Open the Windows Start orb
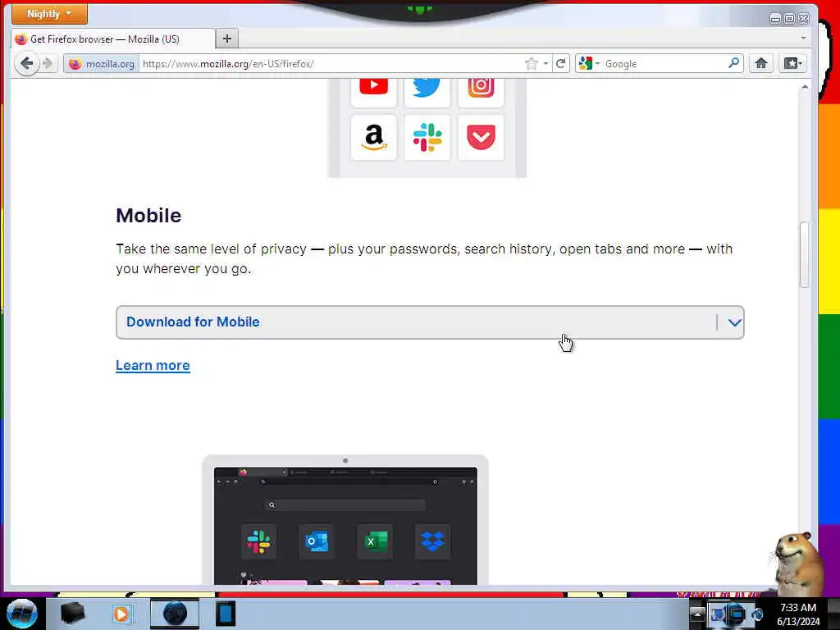 pos(22,614)
